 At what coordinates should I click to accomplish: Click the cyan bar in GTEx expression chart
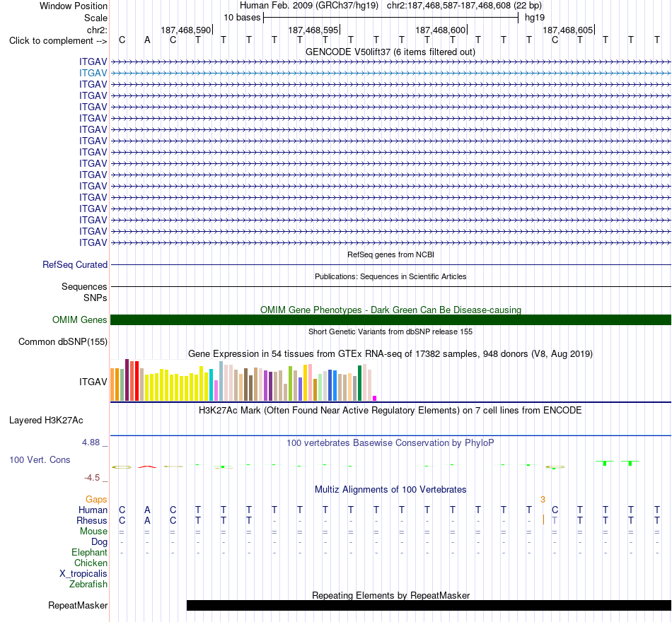pos(211,385)
